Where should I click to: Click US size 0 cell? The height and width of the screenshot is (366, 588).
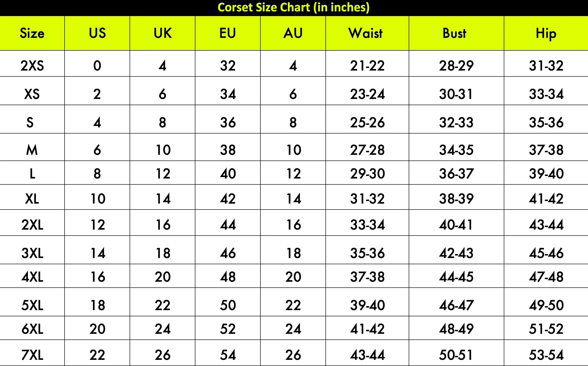coord(97,66)
